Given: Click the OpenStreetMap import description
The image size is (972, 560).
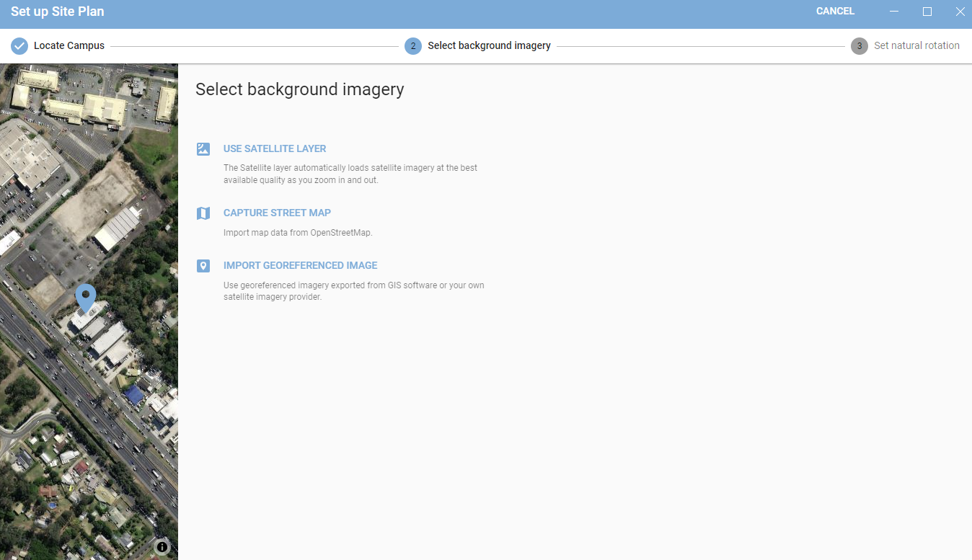Looking at the screenshot, I should pyautogui.click(x=298, y=233).
